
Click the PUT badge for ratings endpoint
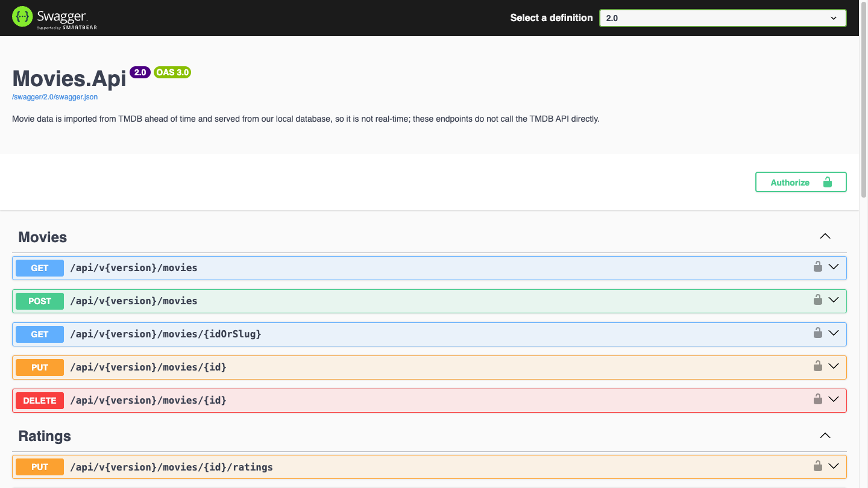point(40,467)
